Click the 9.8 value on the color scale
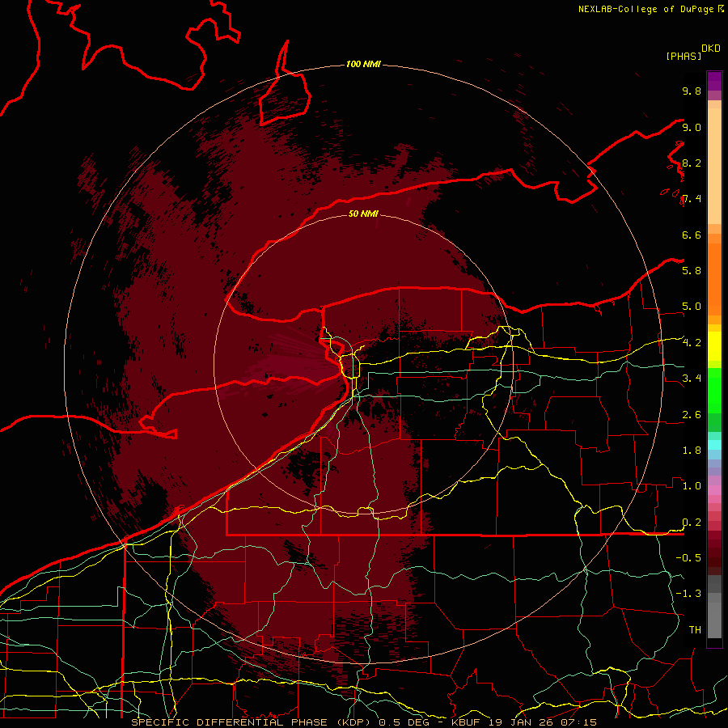The height and width of the screenshot is (728, 728). (x=692, y=91)
